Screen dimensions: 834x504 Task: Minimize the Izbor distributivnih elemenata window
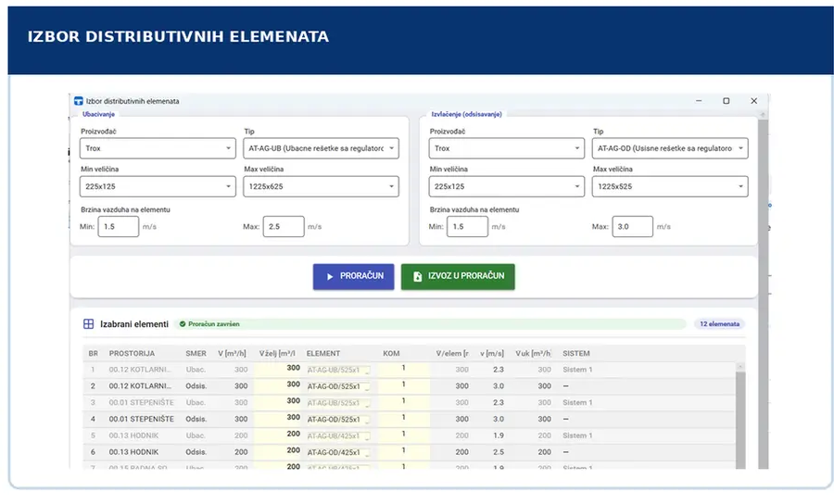pyautogui.click(x=699, y=101)
